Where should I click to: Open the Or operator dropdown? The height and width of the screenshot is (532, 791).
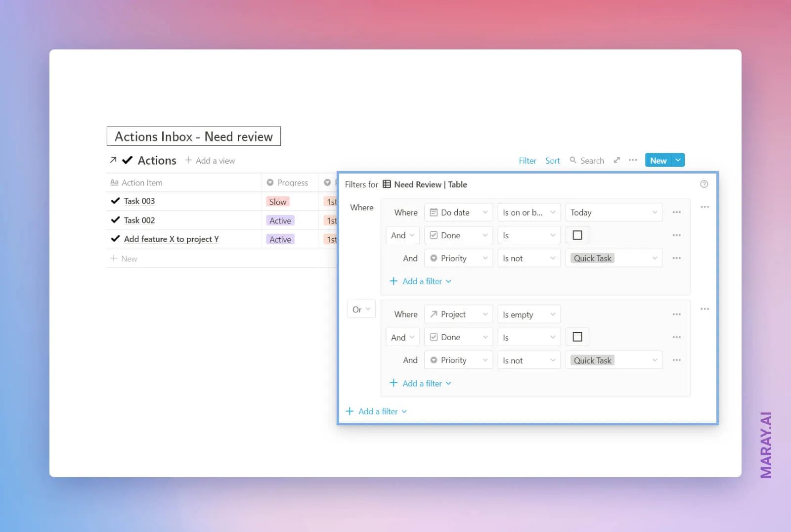tap(361, 309)
